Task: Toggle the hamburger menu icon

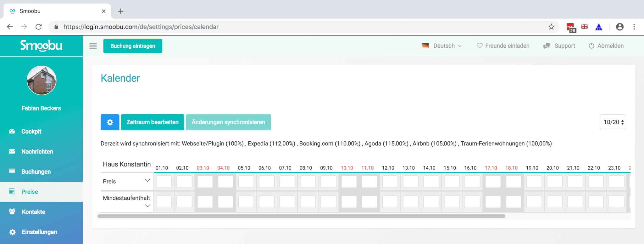Action: tap(93, 46)
